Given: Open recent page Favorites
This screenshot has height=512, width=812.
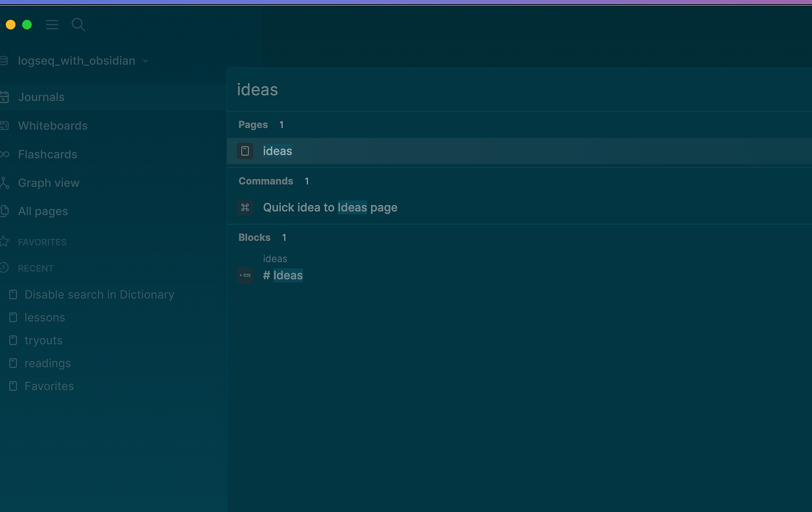Looking at the screenshot, I should 49,386.
